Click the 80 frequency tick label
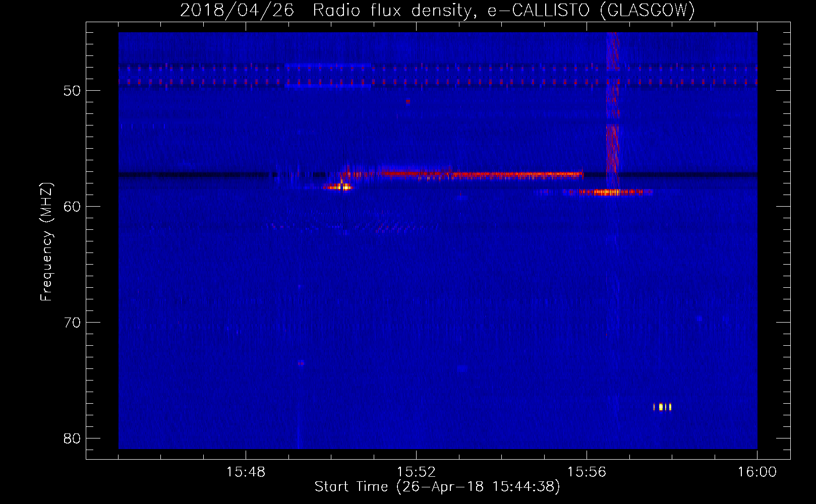Viewport: 816px width, 504px height. tap(72, 438)
